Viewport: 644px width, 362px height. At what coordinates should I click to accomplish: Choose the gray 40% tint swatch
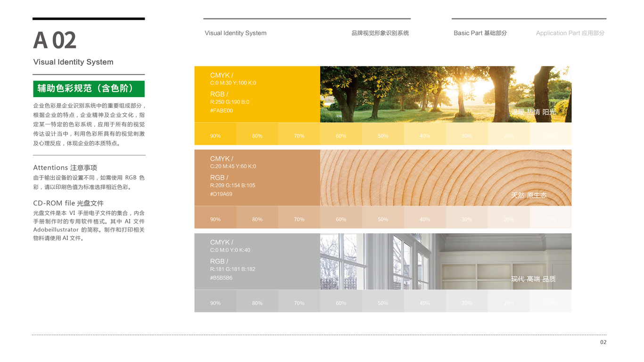[425, 301]
